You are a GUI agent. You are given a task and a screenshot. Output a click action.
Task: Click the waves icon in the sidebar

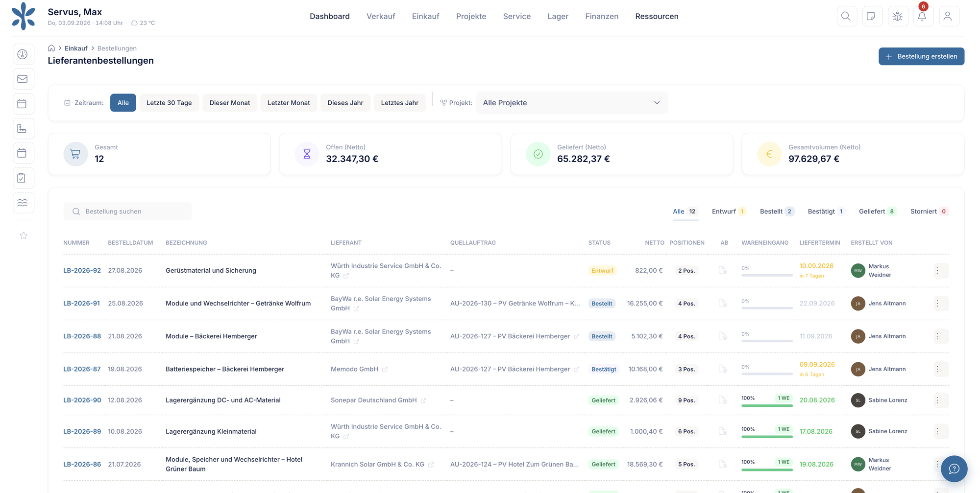click(x=23, y=203)
